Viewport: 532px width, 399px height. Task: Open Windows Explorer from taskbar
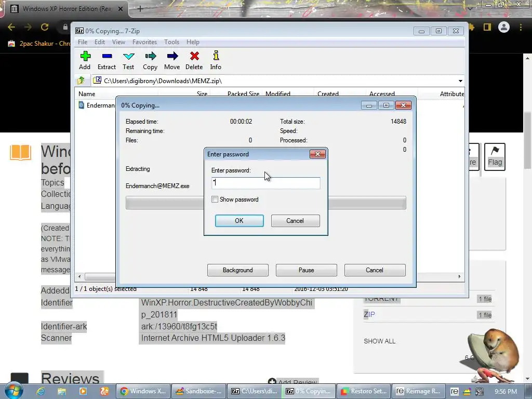(x=62, y=391)
